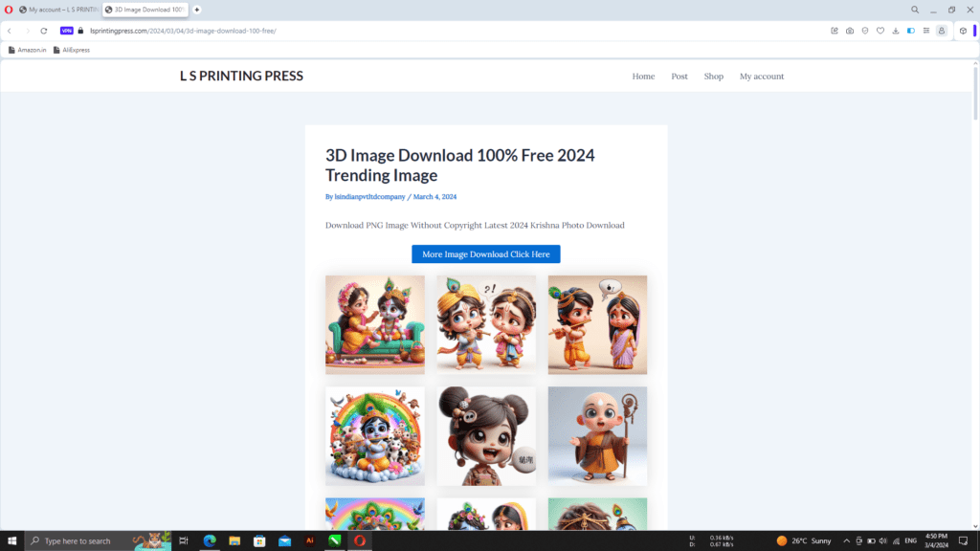Click the 'March 4, 2024' post date

(x=435, y=197)
